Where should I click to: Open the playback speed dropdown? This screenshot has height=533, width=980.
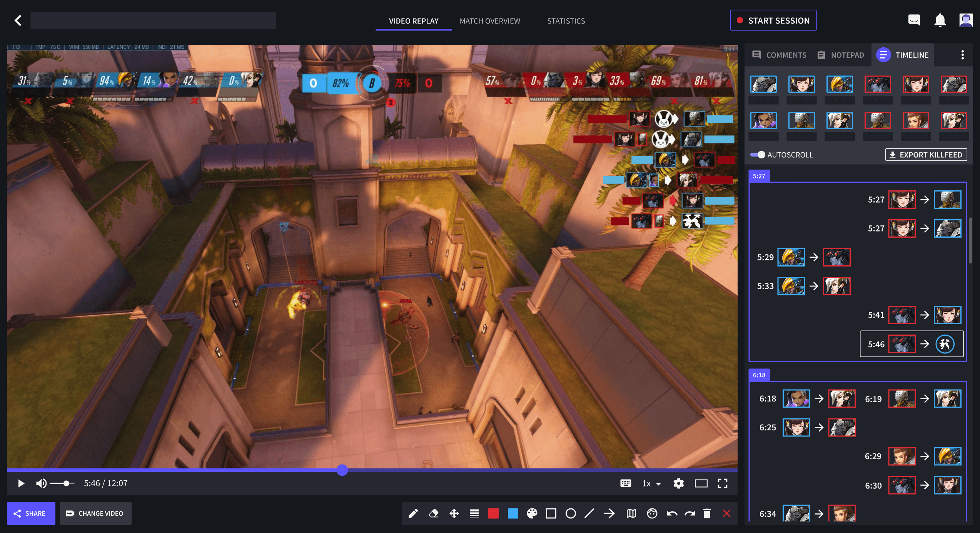650,483
